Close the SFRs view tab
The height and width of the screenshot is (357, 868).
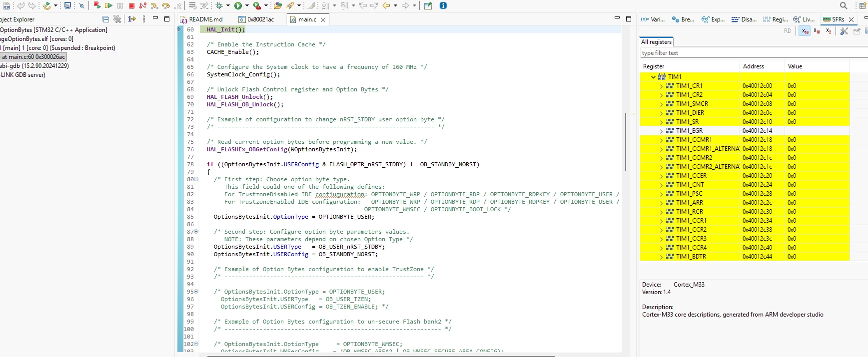pos(852,19)
